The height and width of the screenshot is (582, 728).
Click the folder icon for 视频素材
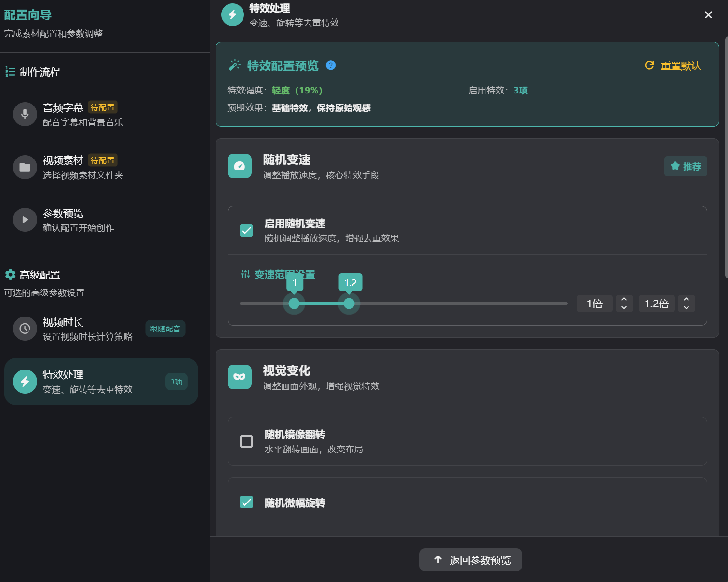coord(25,167)
